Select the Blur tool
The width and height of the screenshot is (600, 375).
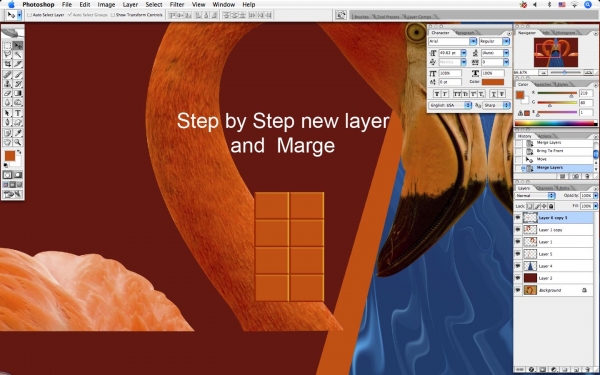pyautogui.click(x=7, y=103)
